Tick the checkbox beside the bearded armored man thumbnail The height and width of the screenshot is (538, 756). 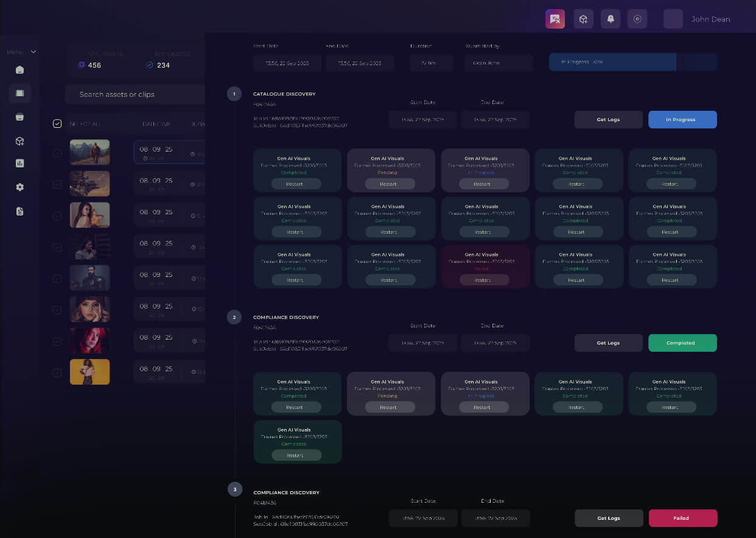57,278
